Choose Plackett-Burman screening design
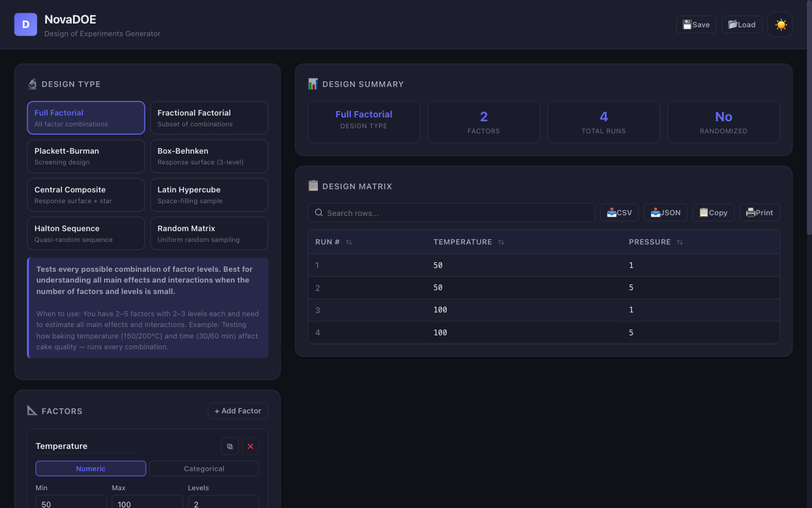812x508 pixels. tap(86, 156)
